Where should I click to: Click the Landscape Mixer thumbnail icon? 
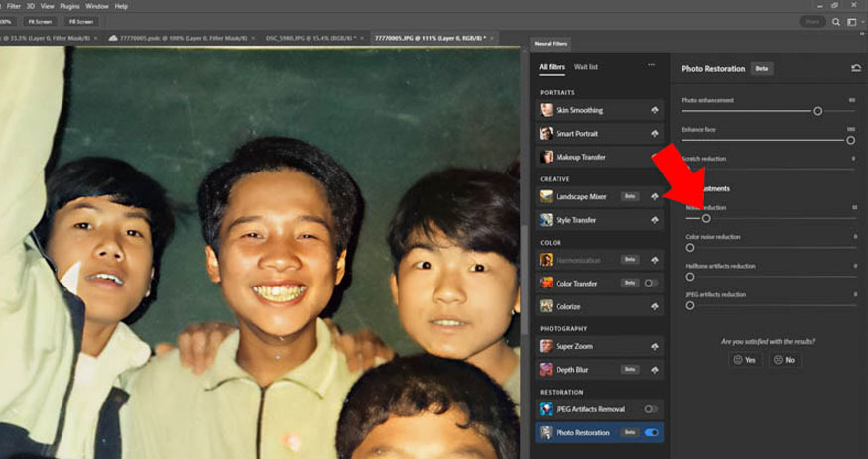[547, 196]
